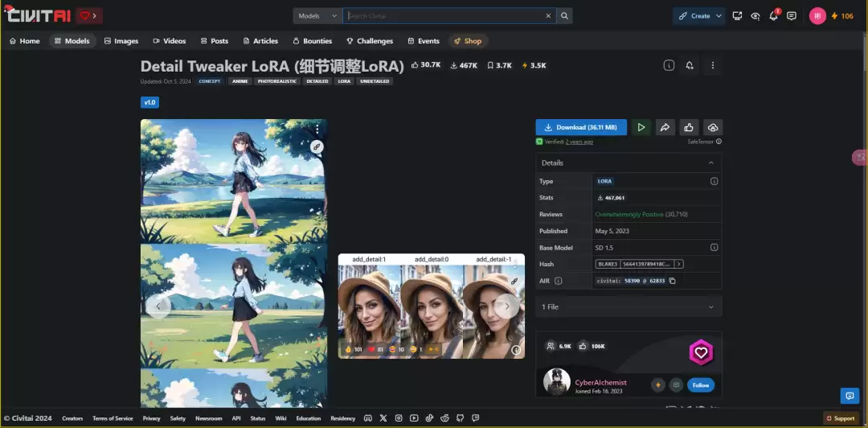Open the feedback chat button bottom right

point(850,395)
